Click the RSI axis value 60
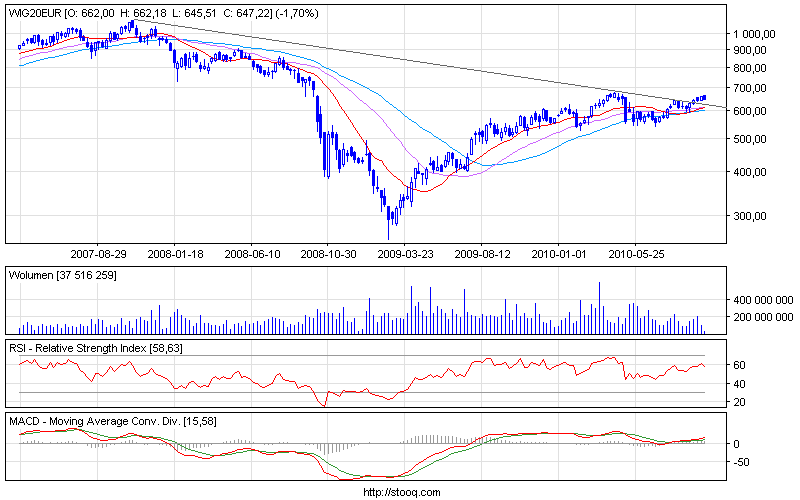The image size is (800, 500). click(x=739, y=365)
